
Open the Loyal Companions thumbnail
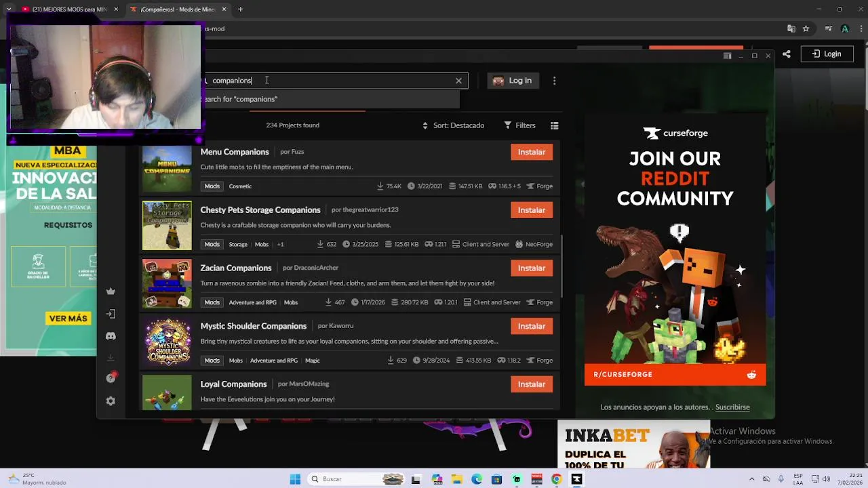coord(167,392)
